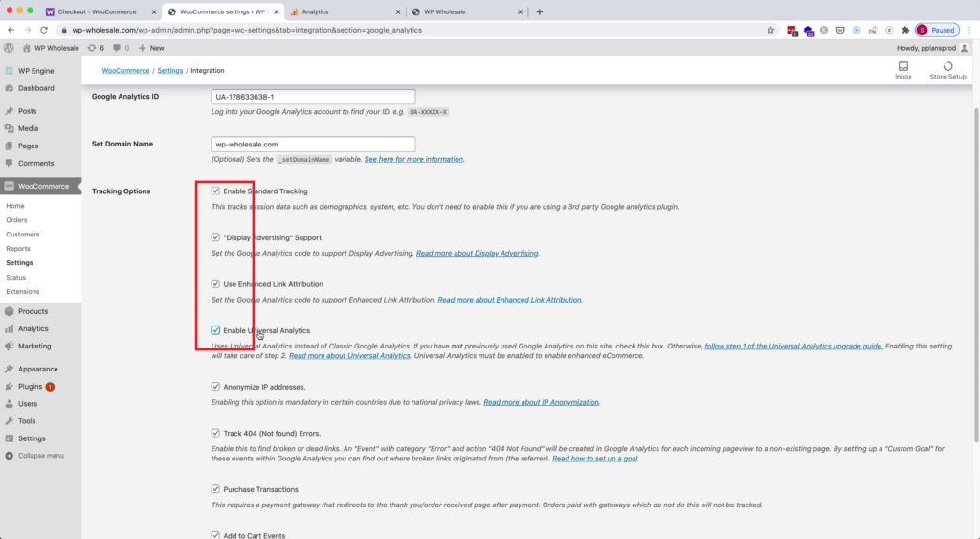980x539 pixels.
Task: Open Howdy pplansprod account menu
Action: click(932, 48)
